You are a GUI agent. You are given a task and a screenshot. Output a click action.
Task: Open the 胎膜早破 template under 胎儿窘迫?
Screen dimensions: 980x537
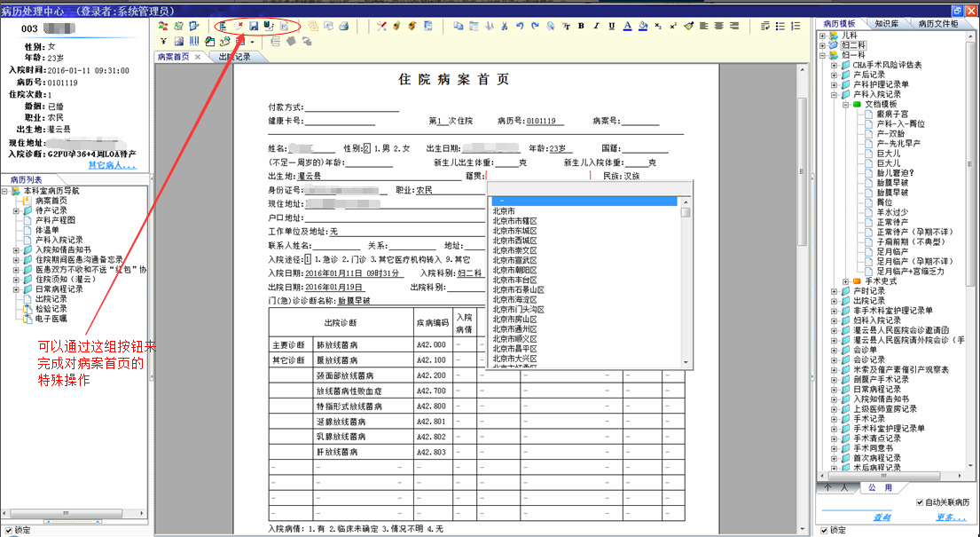[892, 183]
